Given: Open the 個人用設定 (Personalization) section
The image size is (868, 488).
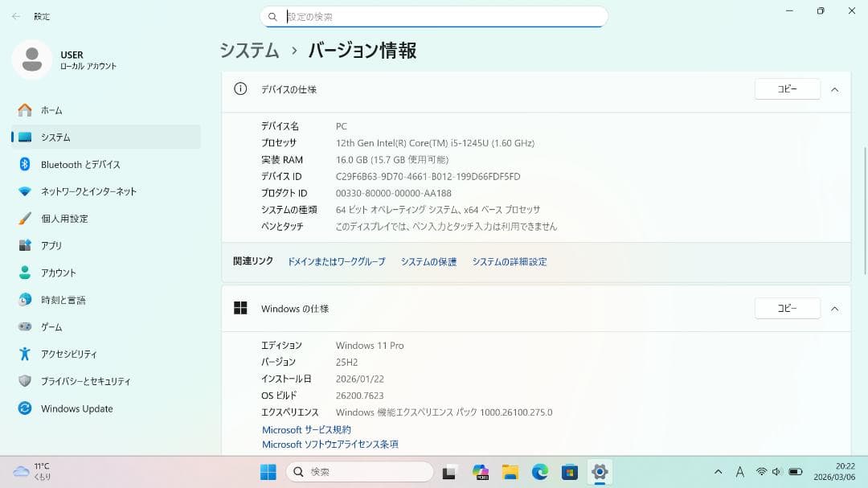Looking at the screenshot, I should (x=67, y=218).
